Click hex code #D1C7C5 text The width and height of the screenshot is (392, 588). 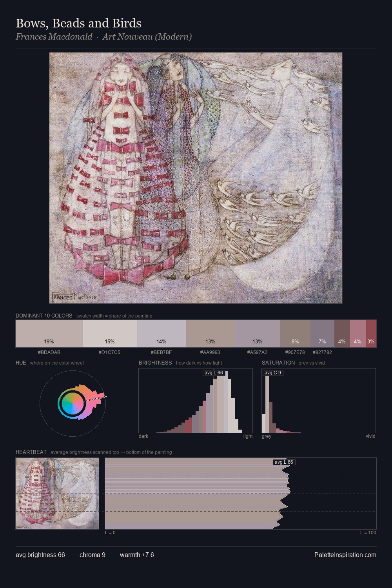coord(110,352)
